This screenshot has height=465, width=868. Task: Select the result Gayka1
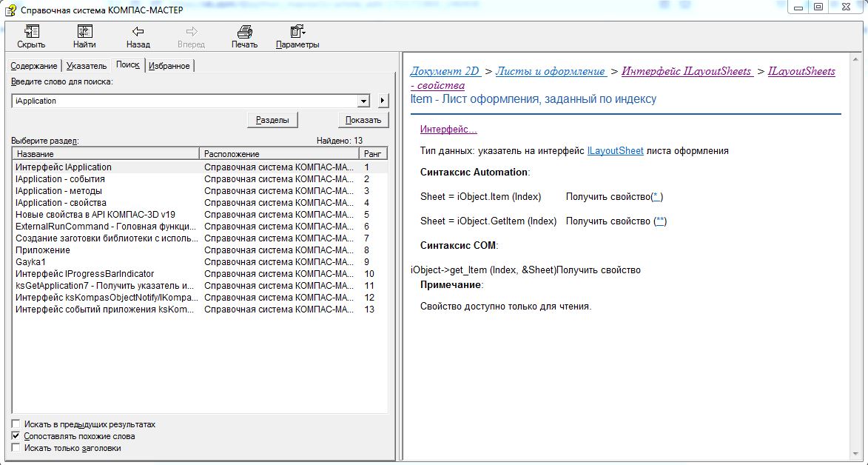click(x=199, y=261)
